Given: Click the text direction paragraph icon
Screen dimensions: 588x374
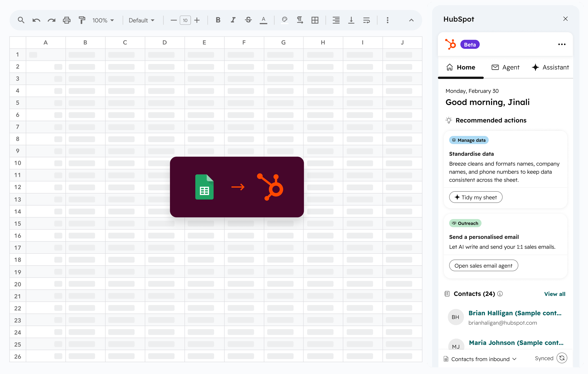Looking at the screenshot, I should tap(300, 20).
